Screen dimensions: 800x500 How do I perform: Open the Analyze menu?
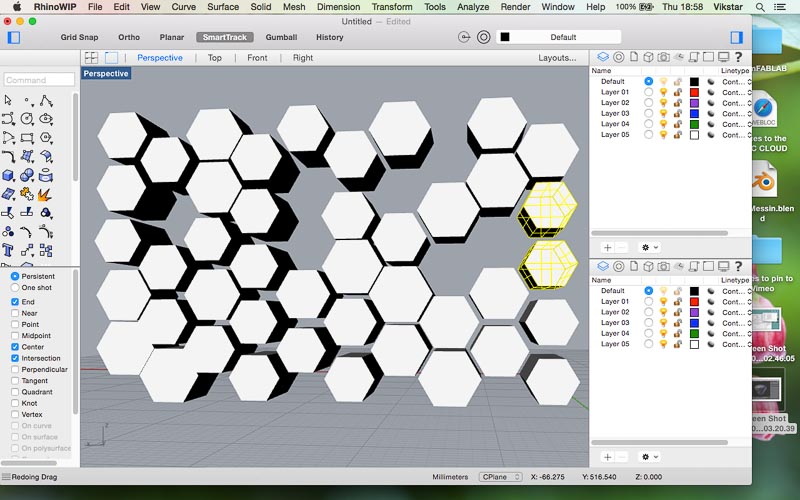pos(473,7)
